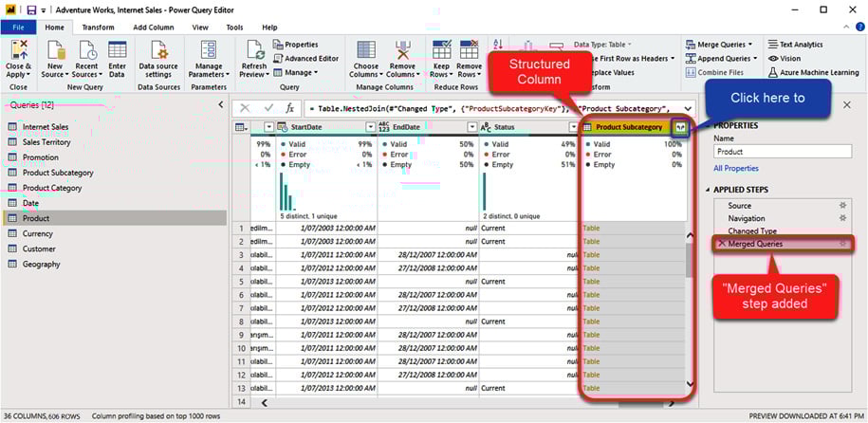This screenshot has height=423, width=868.
Task: Click the fx formula icon
Action: point(290,108)
